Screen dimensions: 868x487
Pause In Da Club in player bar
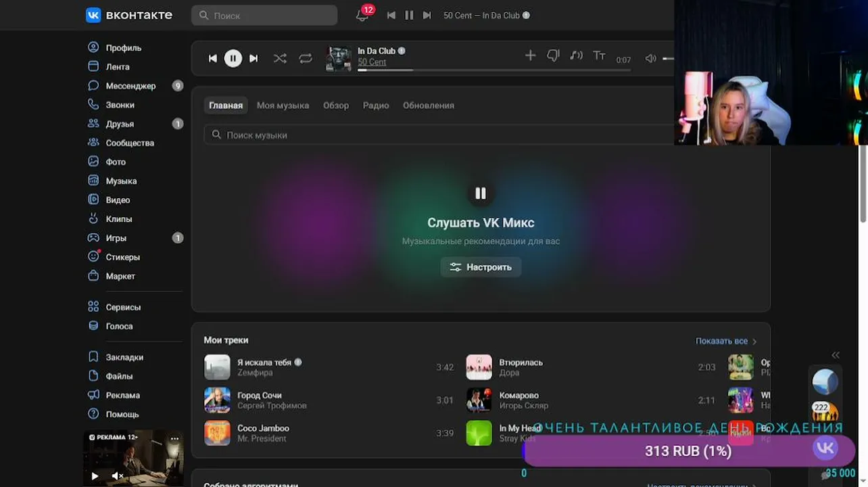pyautogui.click(x=233, y=59)
